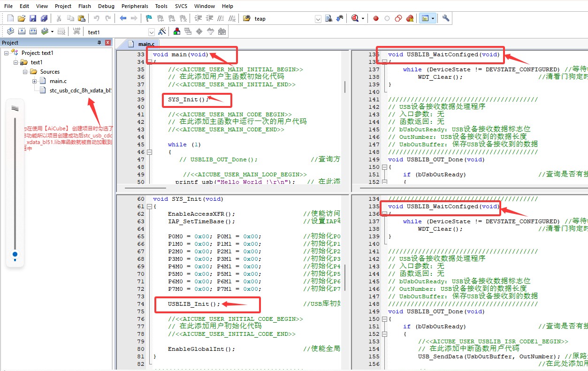The width and height of the screenshot is (588, 371).
Task: Open the Edit menu
Action: (24, 6)
